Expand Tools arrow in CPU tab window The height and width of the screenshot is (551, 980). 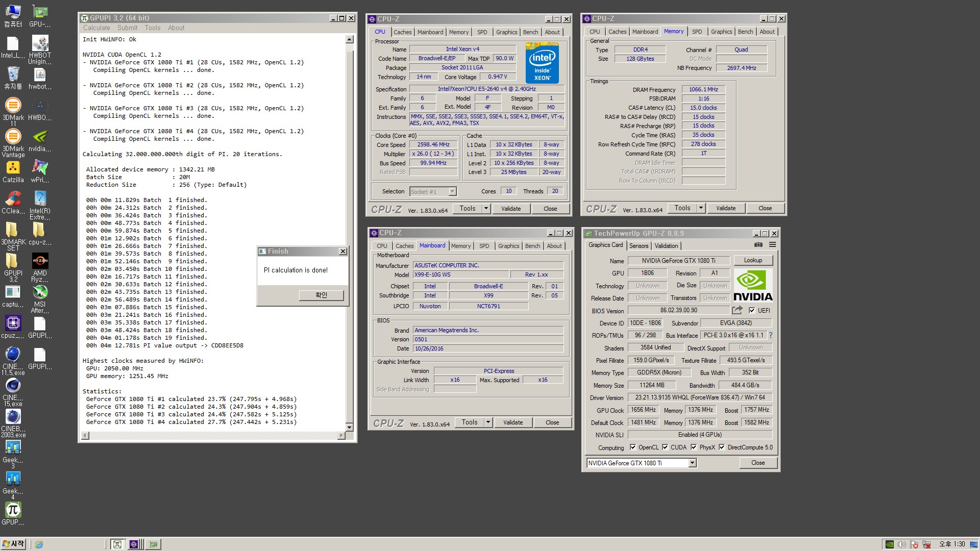click(486, 209)
